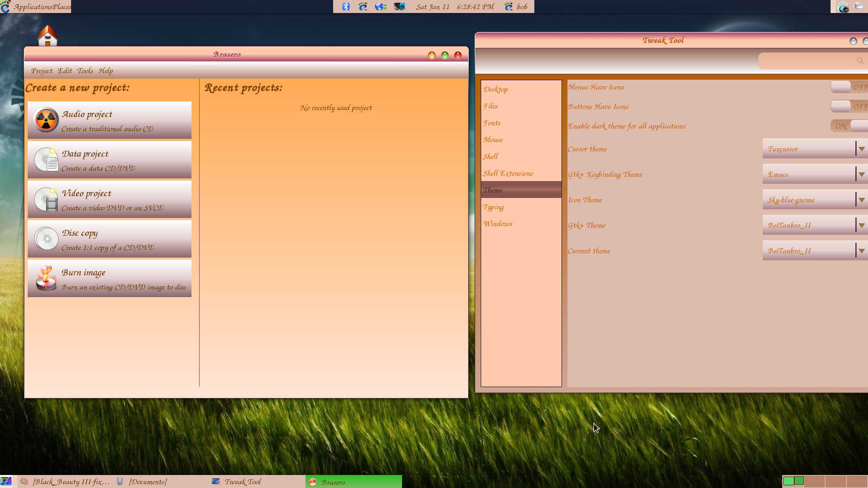Click show desktop icon in bottom panel
The height and width of the screenshot is (488, 868).
click(6, 481)
